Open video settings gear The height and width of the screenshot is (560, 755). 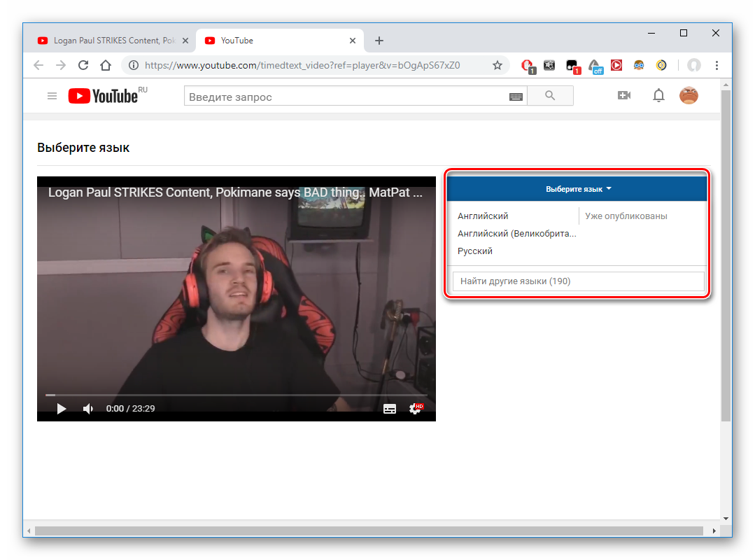pos(416,409)
